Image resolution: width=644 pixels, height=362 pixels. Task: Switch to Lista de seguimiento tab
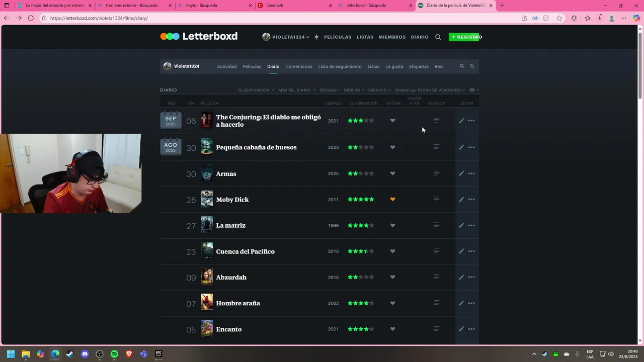[x=340, y=66]
